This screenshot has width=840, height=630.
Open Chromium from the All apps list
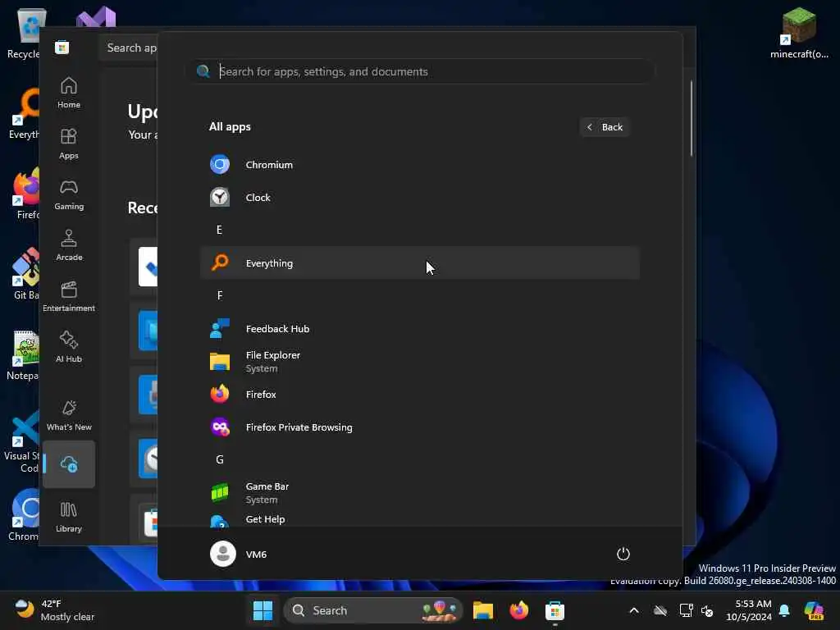[419, 164]
